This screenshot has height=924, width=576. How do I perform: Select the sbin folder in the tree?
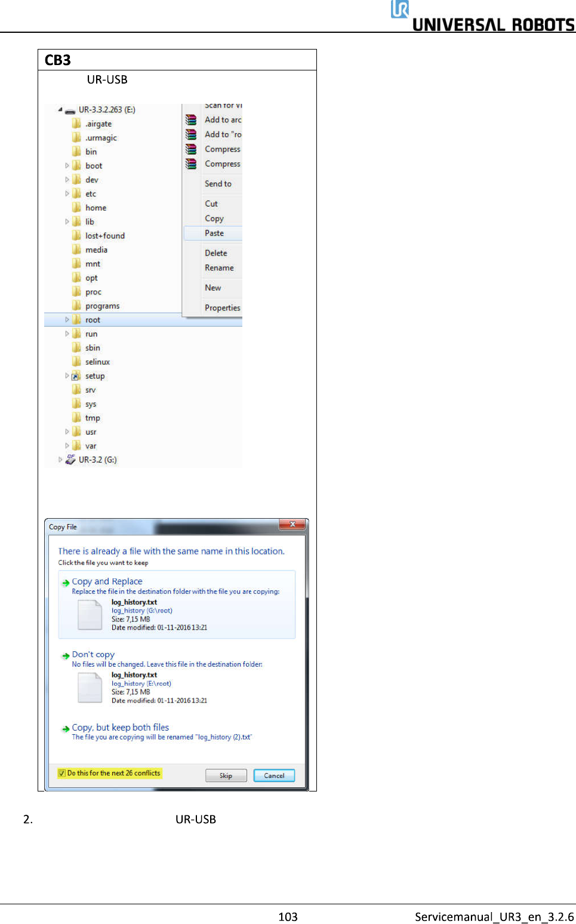93,348
